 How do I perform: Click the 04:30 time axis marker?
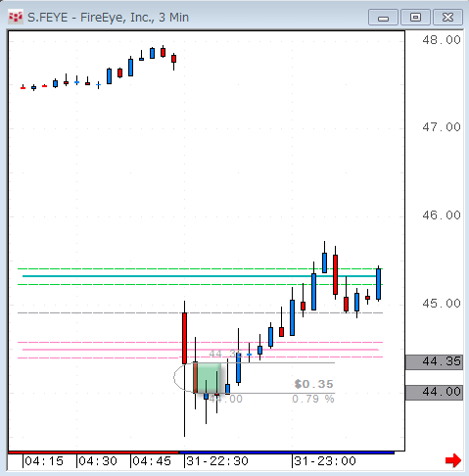97,461
